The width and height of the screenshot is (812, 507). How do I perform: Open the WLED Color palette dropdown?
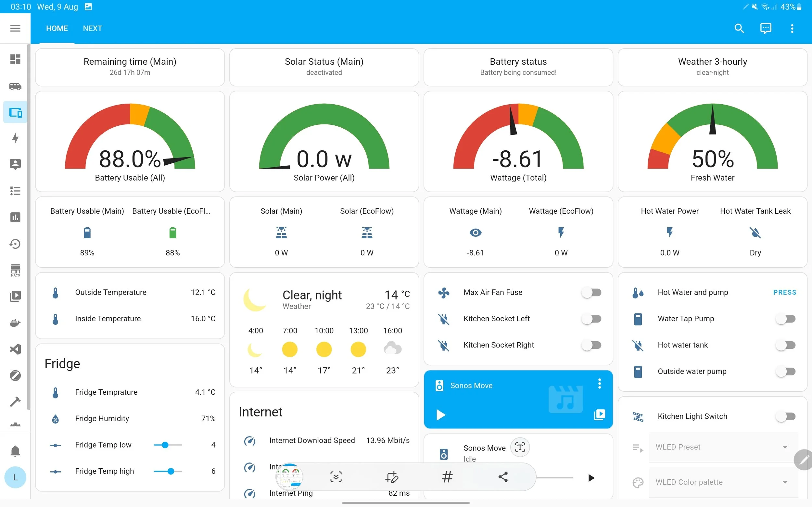723,482
